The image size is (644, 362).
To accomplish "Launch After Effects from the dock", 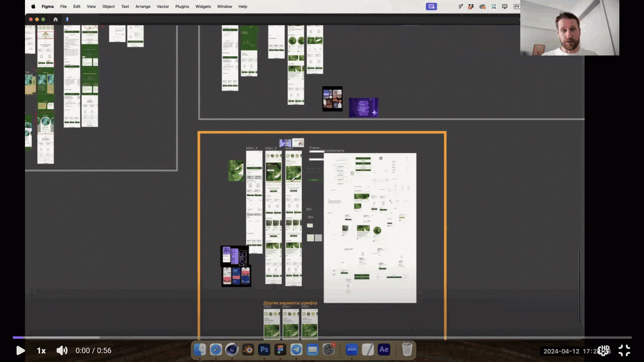I will click(384, 350).
